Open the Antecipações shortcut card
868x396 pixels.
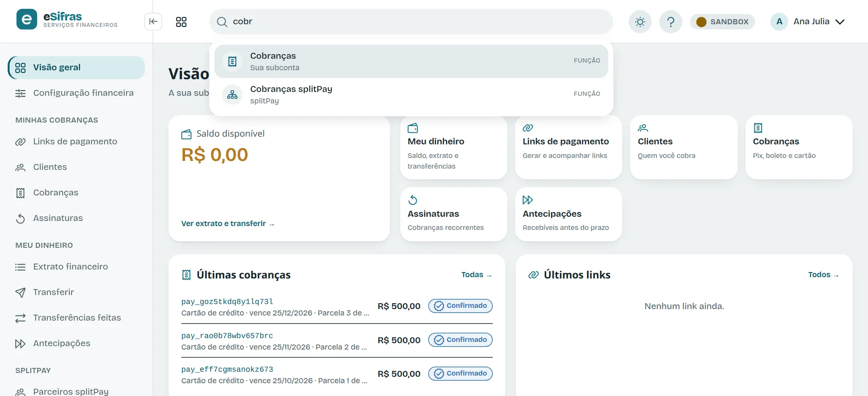pos(568,214)
